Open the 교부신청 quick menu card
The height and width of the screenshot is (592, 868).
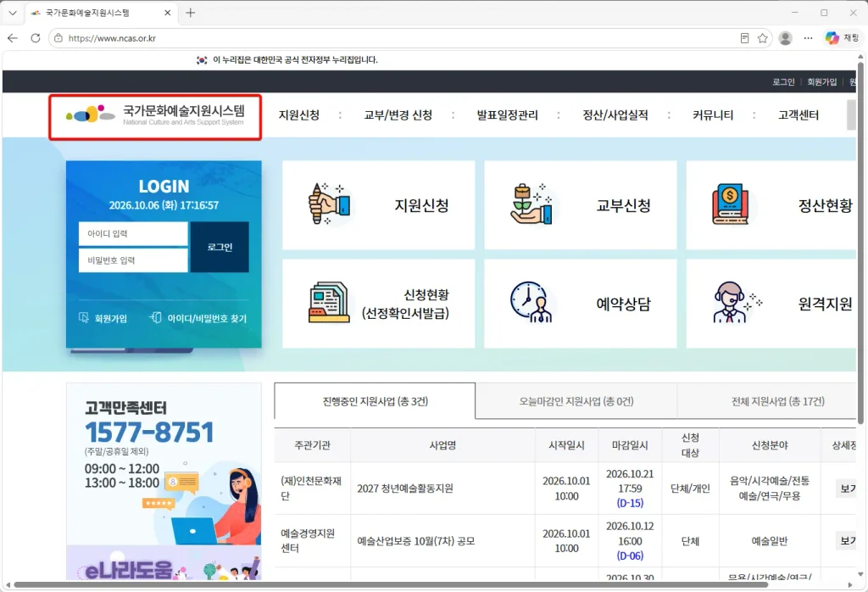tap(581, 205)
